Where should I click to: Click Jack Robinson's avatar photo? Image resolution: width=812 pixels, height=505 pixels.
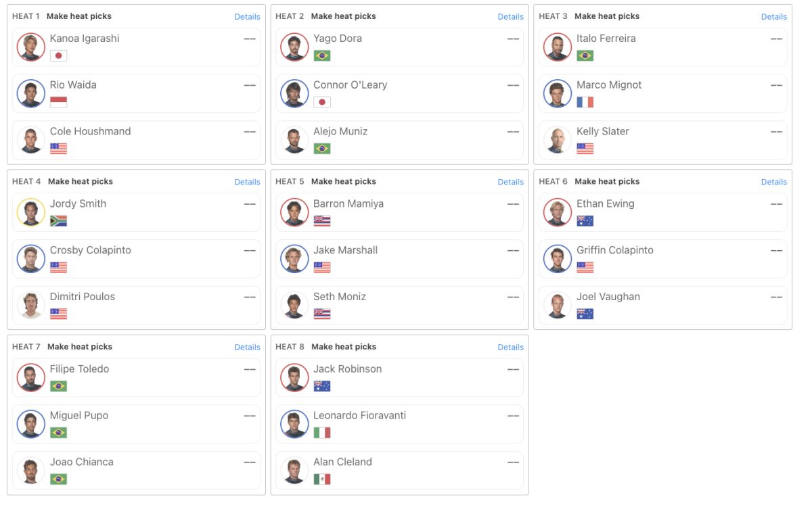[294, 378]
